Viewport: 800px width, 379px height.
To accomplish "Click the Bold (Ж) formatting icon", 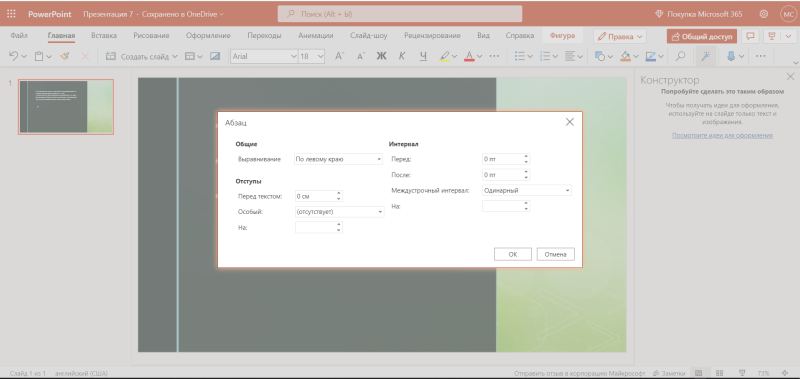I will [x=381, y=57].
